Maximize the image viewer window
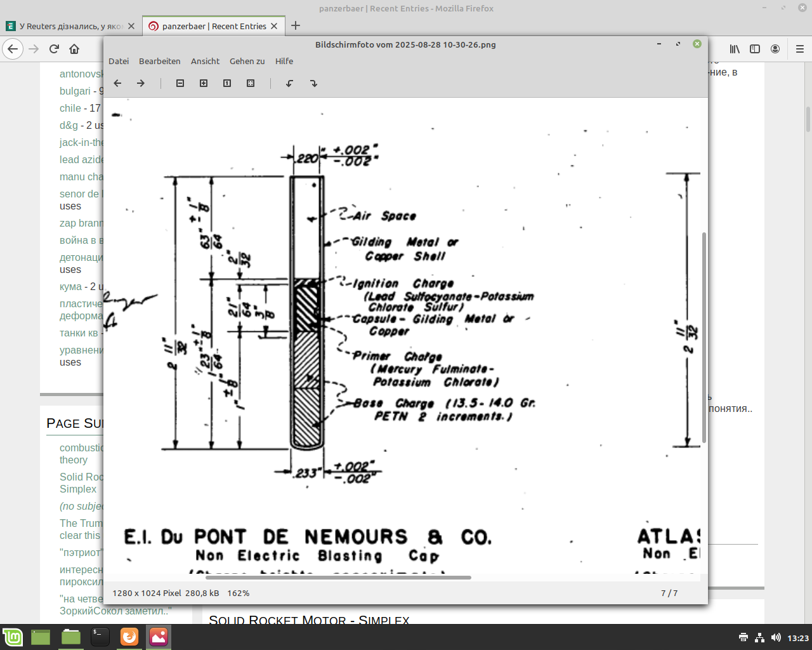Image resolution: width=812 pixels, height=650 pixels. [678, 44]
